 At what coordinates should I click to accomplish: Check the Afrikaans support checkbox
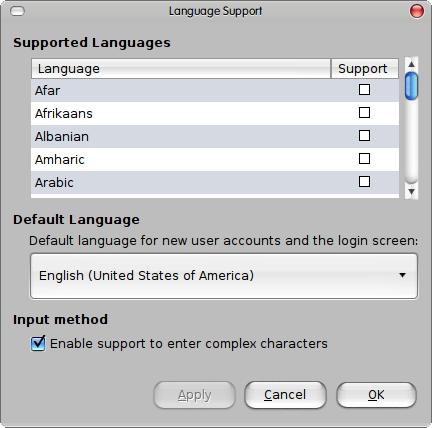(x=364, y=113)
